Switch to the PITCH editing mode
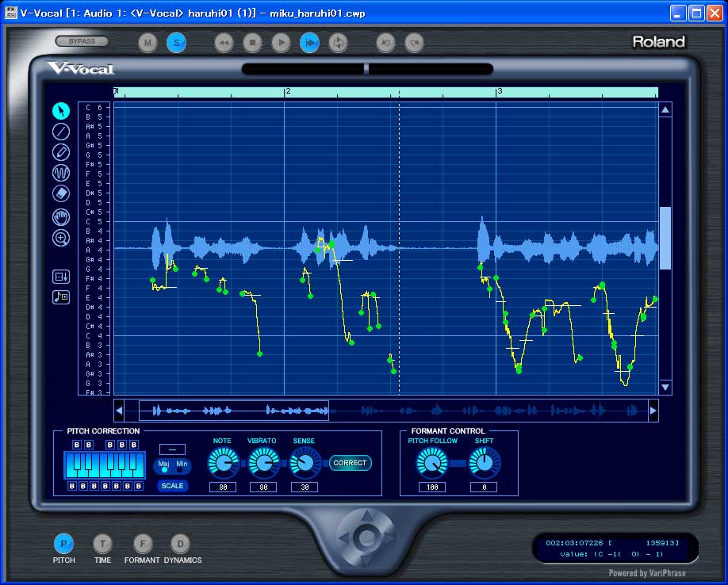This screenshot has width=728, height=585. [x=63, y=544]
